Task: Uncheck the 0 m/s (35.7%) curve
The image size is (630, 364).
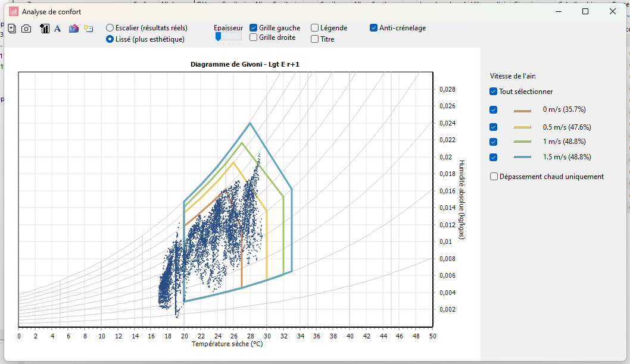Action: click(x=494, y=109)
